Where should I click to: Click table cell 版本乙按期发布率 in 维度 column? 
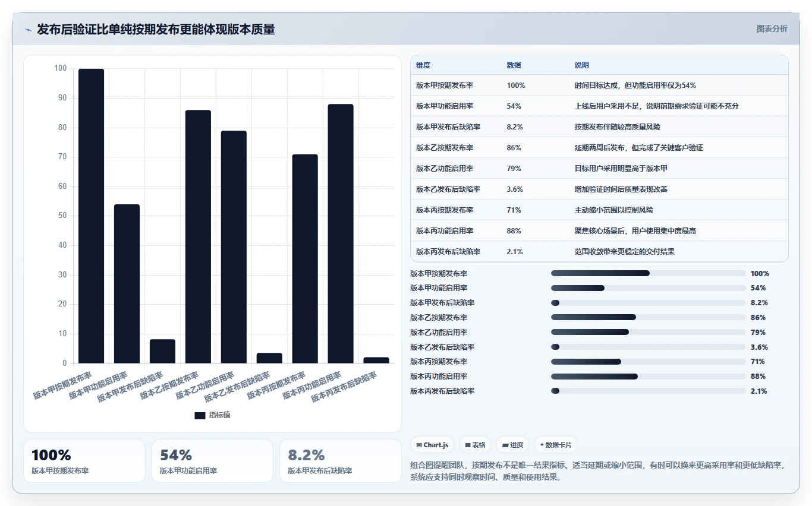tap(445, 148)
